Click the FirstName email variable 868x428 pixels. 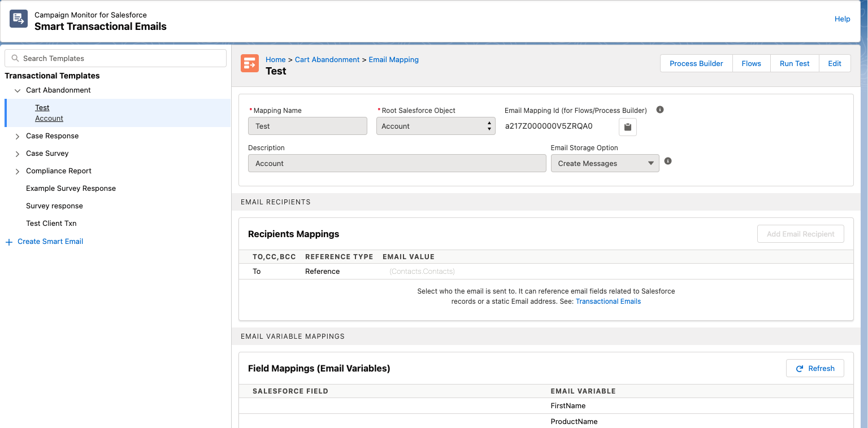(568, 405)
